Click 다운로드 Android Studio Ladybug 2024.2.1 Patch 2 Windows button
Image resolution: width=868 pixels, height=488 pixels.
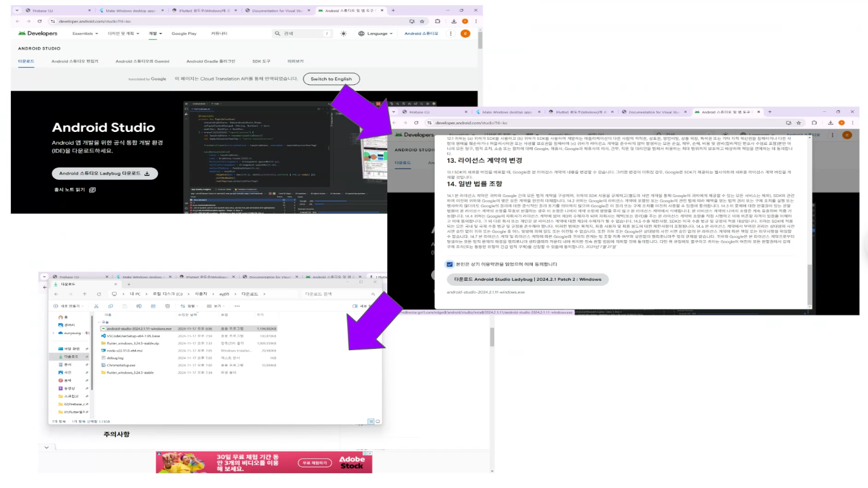pos(527,279)
